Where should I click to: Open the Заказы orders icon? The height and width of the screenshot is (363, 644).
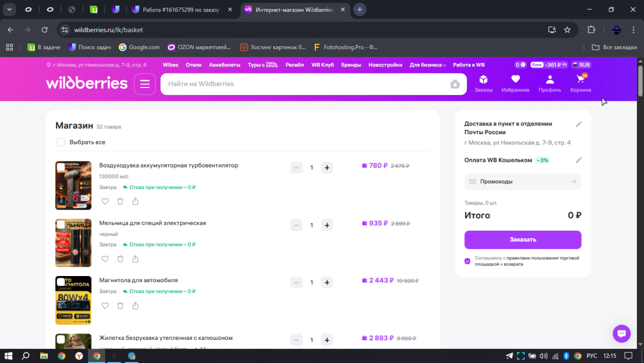click(x=483, y=83)
